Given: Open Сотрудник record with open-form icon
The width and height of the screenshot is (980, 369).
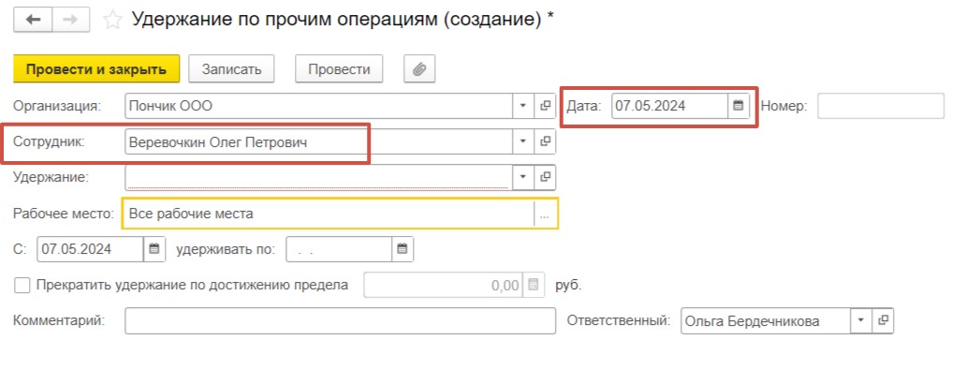Looking at the screenshot, I should (x=545, y=141).
